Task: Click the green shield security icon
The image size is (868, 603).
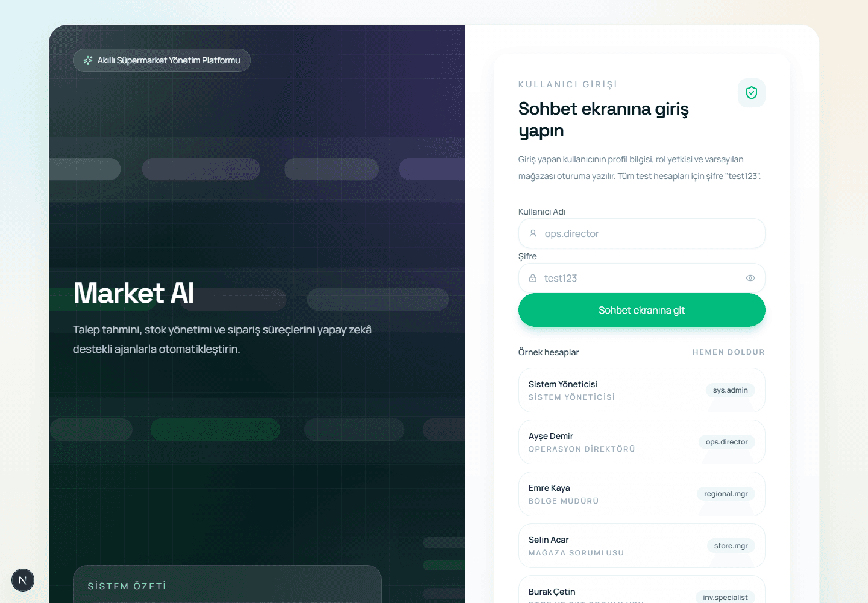Action: pyautogui.click(x=751, y=93)
